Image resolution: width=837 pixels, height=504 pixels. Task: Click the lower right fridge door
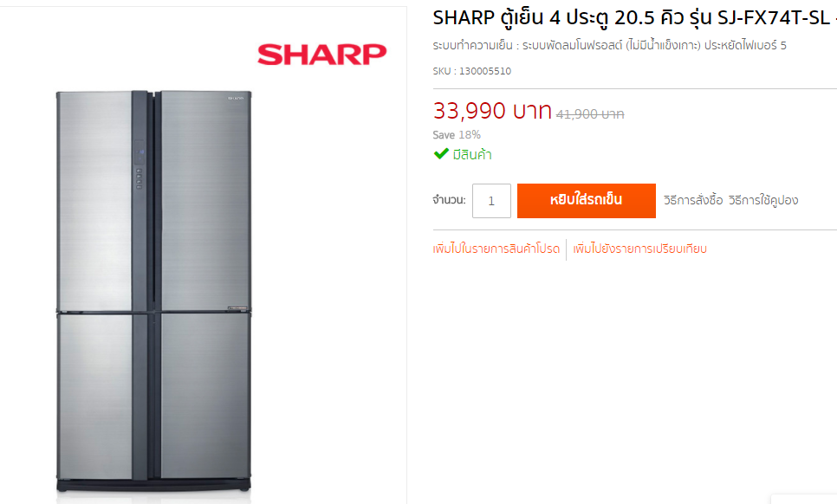pos(205,396)
